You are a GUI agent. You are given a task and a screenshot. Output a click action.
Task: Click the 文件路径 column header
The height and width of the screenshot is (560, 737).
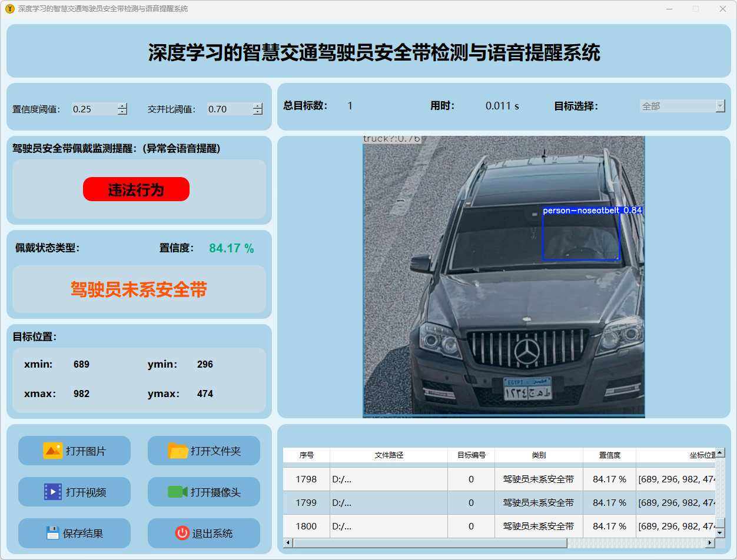pos(389,455)
